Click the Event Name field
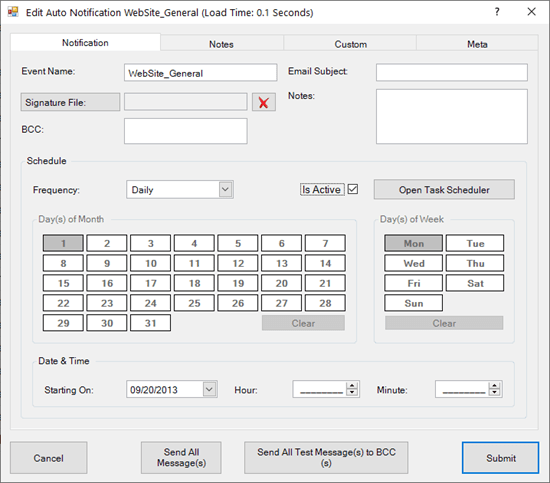The image size is (550, 483). click(x=200, y=73)
